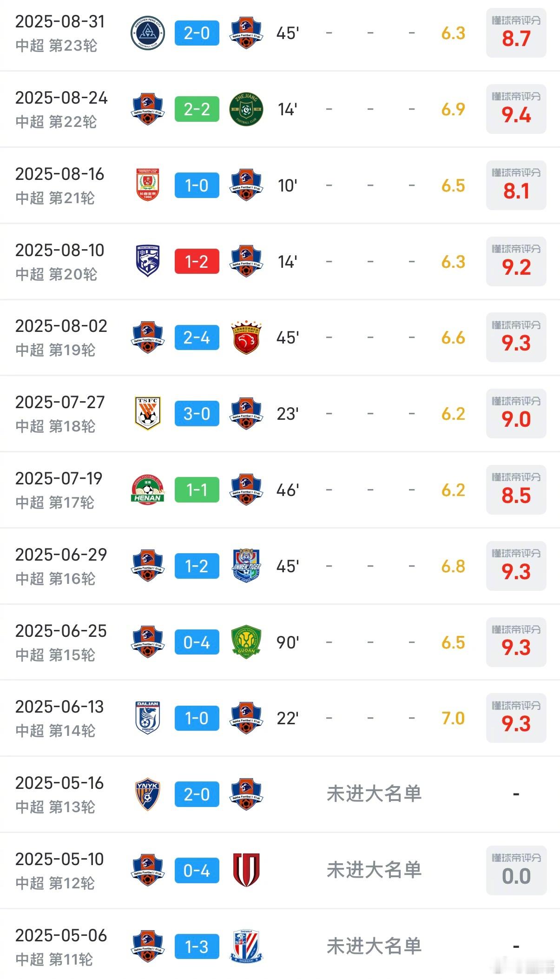Tap the 8.1 rating box
Screen dimensions: 560x979
(516, 185)
